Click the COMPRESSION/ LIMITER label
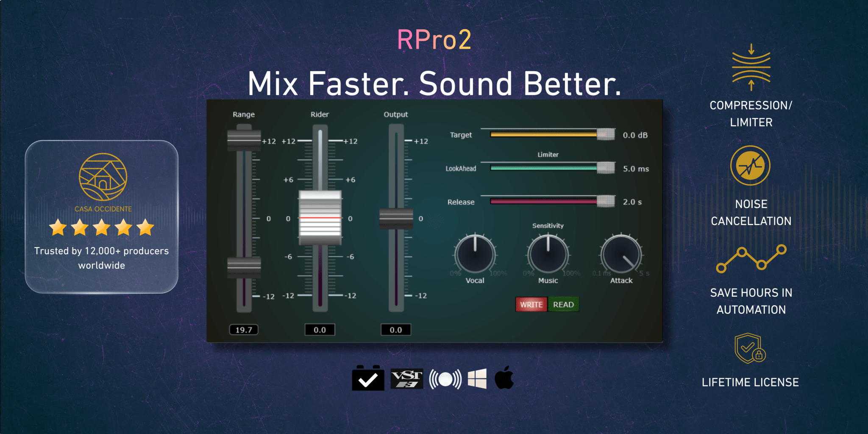This screenshot has height=434, width=868. click(751, 114)
